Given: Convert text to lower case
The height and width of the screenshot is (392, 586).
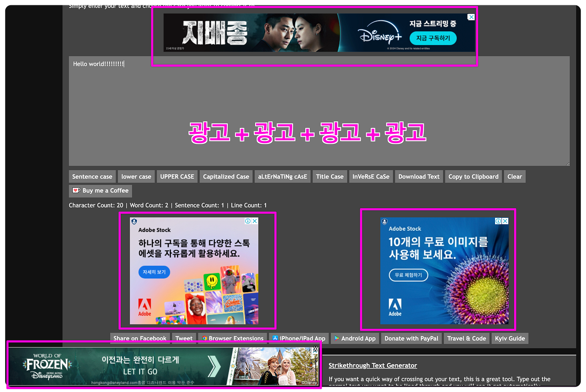Looking at the screenshot, I should pos(136,177).
